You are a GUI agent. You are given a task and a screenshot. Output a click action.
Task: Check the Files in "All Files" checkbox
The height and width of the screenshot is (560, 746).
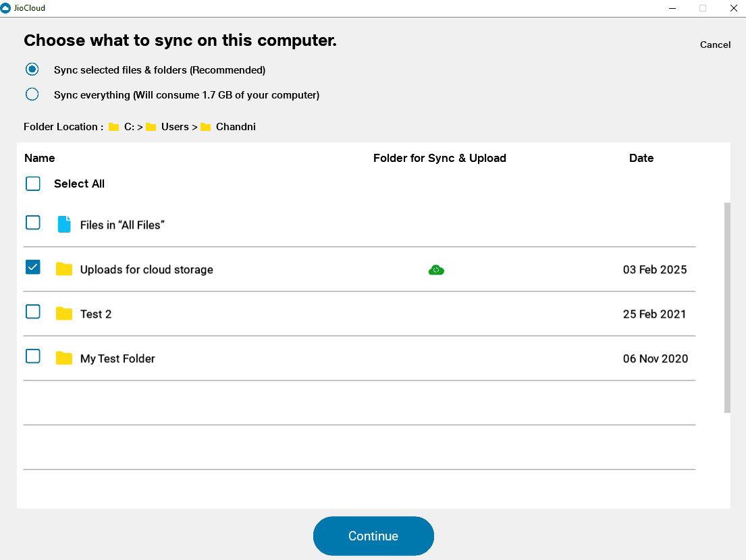pyautogui.click(x=33, y=223)
